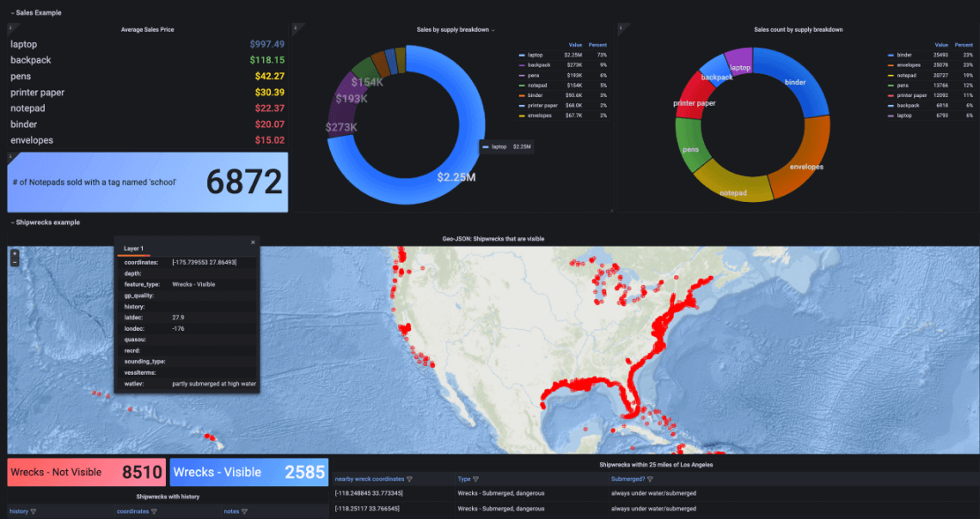Click the zoom-in plus icon on the map
This screenshot has height=519, width=980.
pyautogui.click(x=15, y=253)
